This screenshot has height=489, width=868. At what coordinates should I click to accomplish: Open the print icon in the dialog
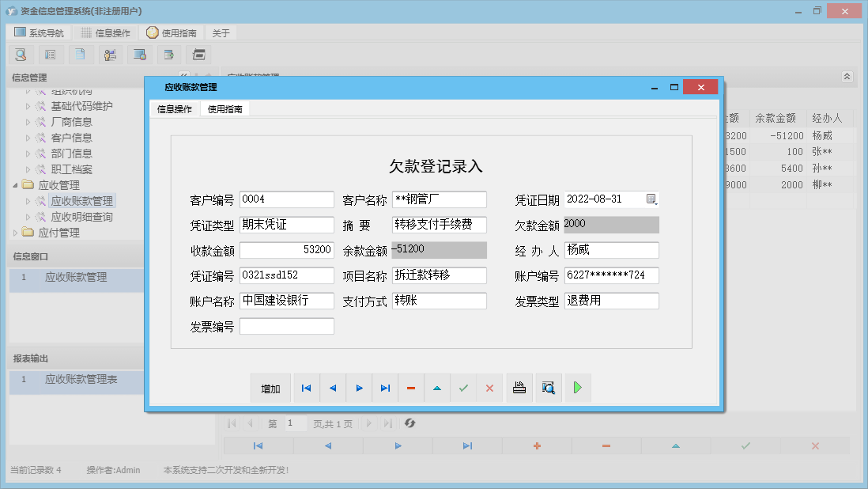coord(519,388)
